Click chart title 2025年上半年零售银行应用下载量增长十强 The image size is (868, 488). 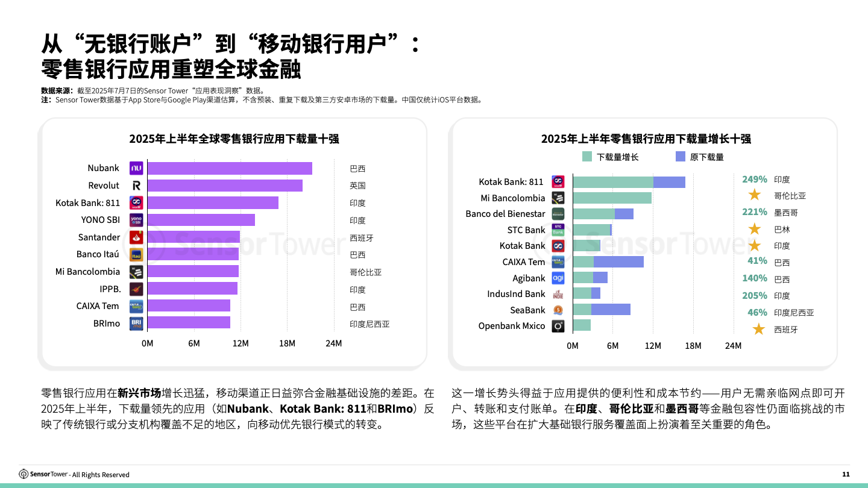click(646, 139)
